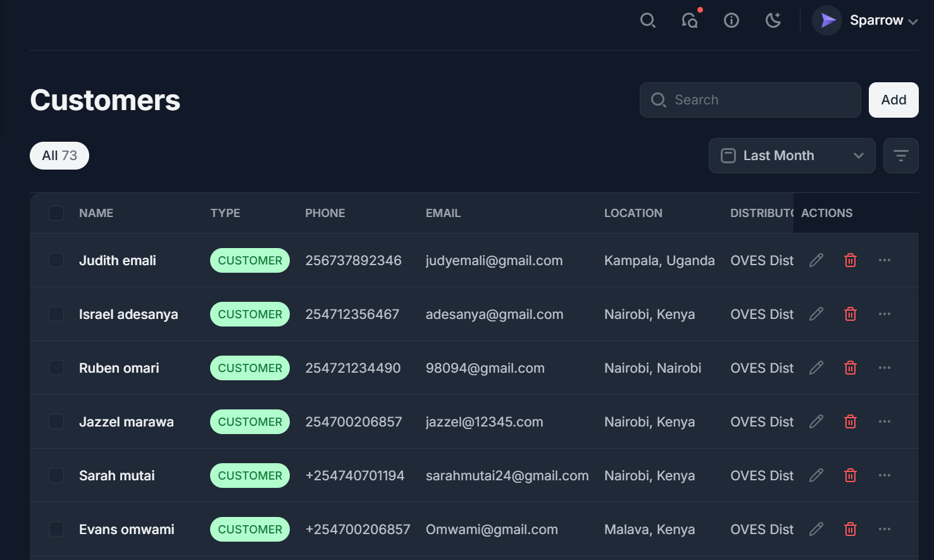
Task: Toggle dark mode moon icon
Action: (773, 20)
